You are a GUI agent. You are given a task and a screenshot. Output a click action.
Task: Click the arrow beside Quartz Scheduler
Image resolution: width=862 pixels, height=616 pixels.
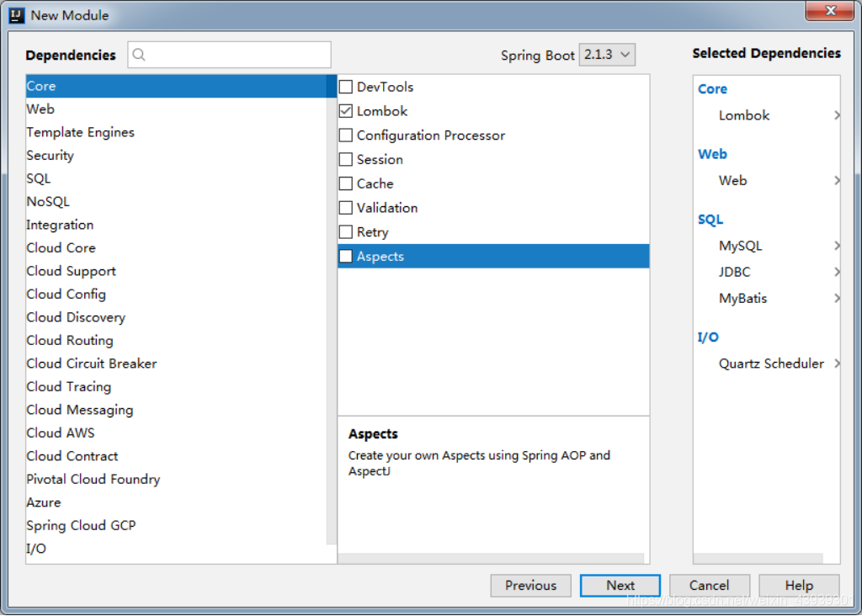pos(836,364)
